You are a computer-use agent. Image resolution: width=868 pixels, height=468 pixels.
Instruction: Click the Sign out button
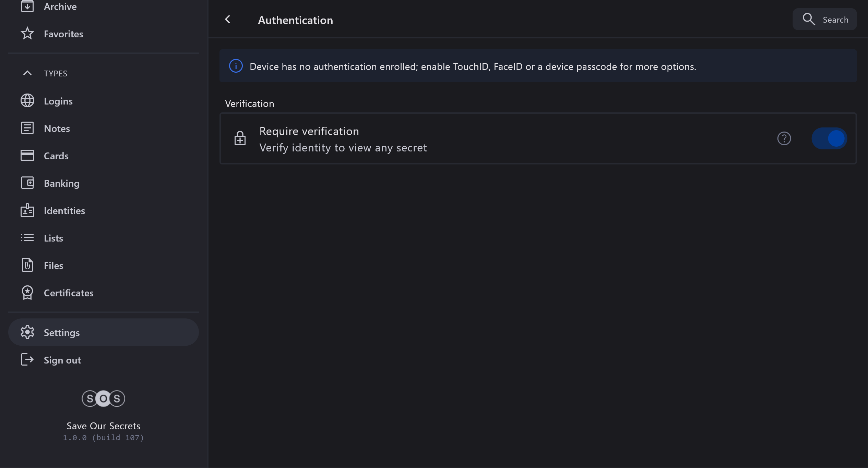click(62, 360)
